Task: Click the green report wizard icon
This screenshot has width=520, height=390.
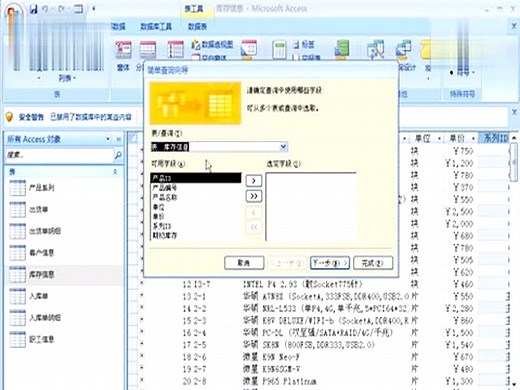Action: [342, 49]
